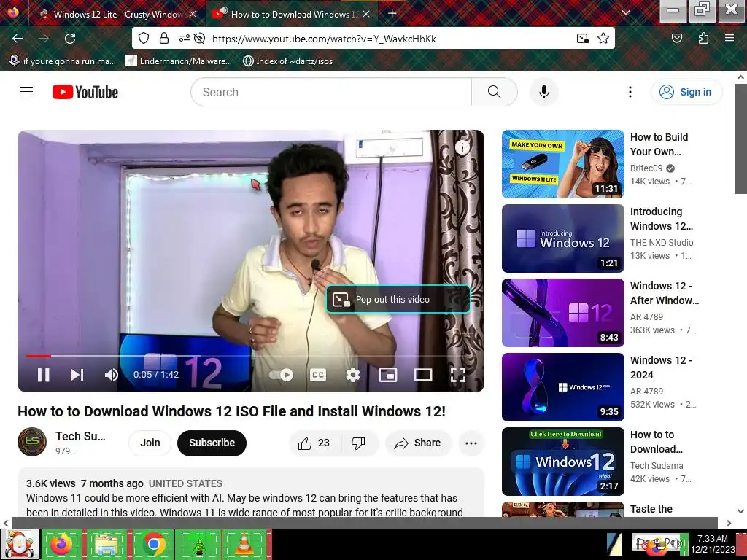747x560 pixels.
Task: Switch to theater mode
Action: coord(423,375)
